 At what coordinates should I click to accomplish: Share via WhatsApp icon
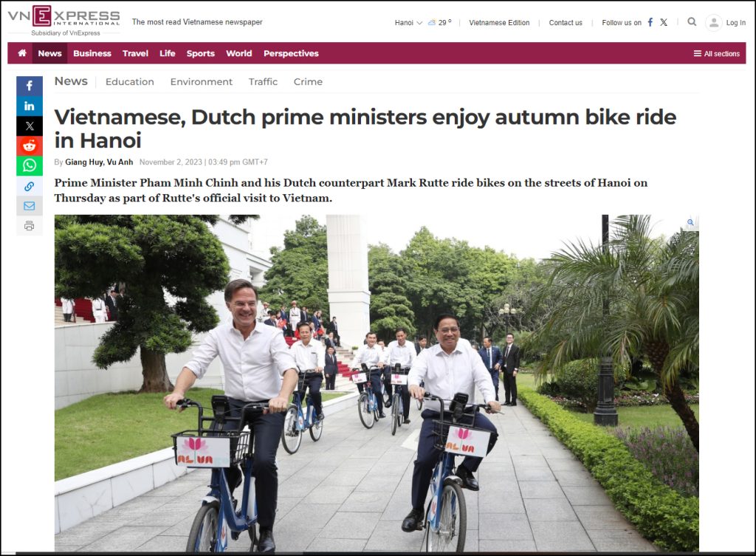pos(30,165)
